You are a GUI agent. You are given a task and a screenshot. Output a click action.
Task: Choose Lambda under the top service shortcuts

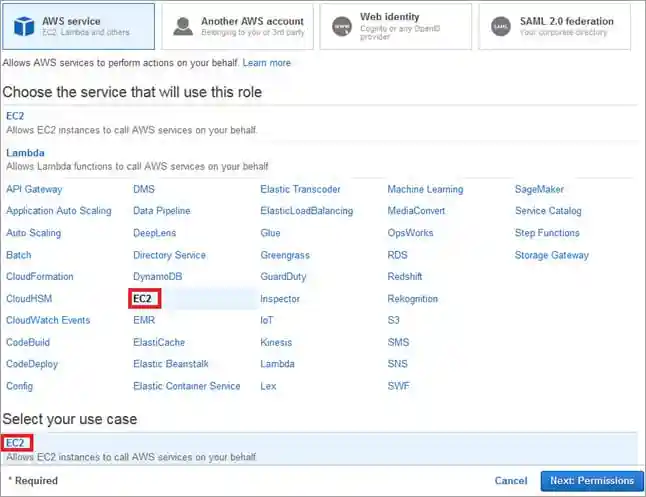[25, 153]
